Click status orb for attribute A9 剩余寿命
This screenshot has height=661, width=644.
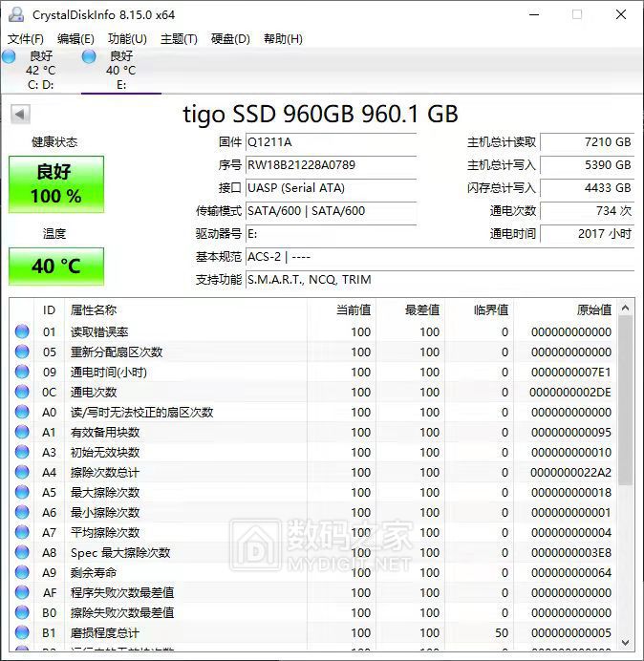click(x=22, y=572)
